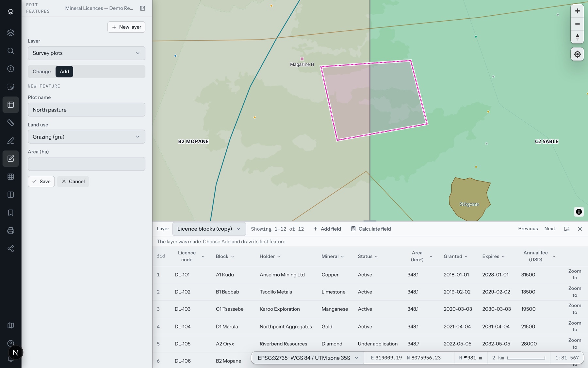Collapse the Edit Features side panel
Screen dimensions: 588x368
pos(142,8)
